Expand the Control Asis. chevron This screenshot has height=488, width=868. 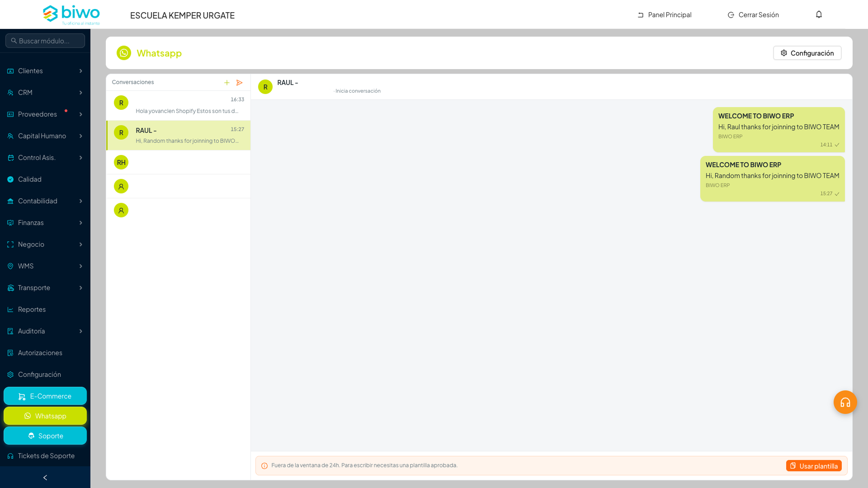coord(81,158)
